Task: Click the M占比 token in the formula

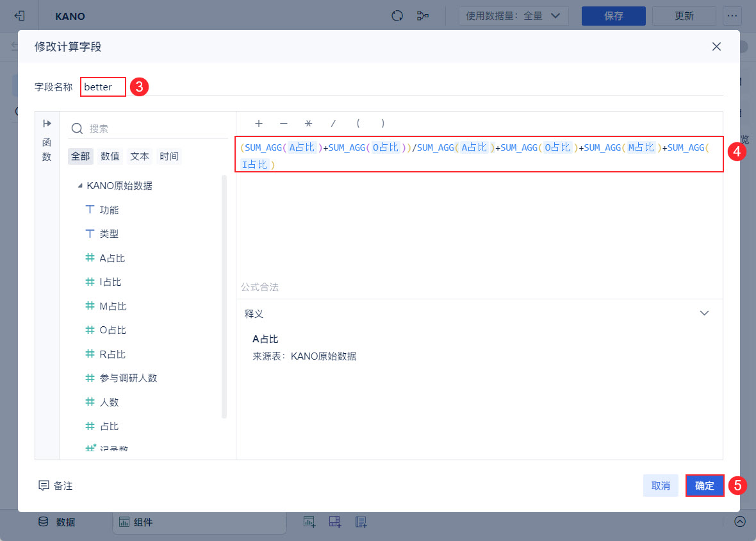Action: [641, 147]
